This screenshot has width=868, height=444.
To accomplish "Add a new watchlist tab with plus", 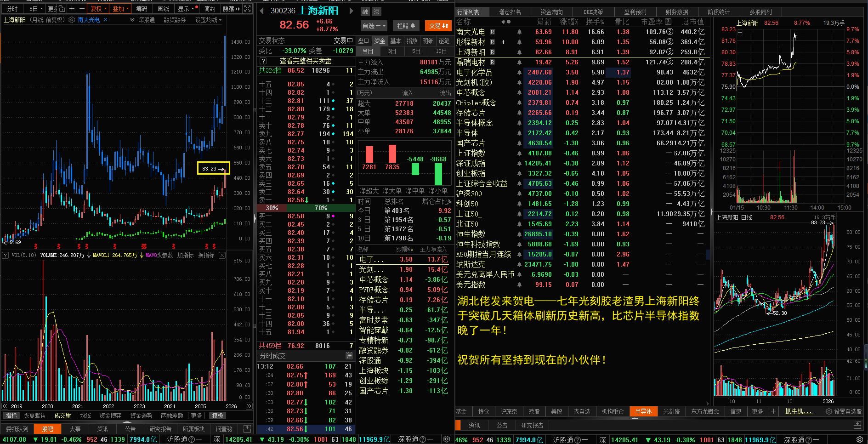I will pos(774,411).
